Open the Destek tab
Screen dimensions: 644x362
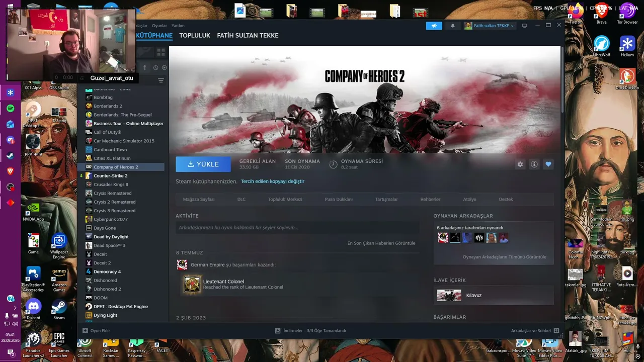[x=506, y=199]
